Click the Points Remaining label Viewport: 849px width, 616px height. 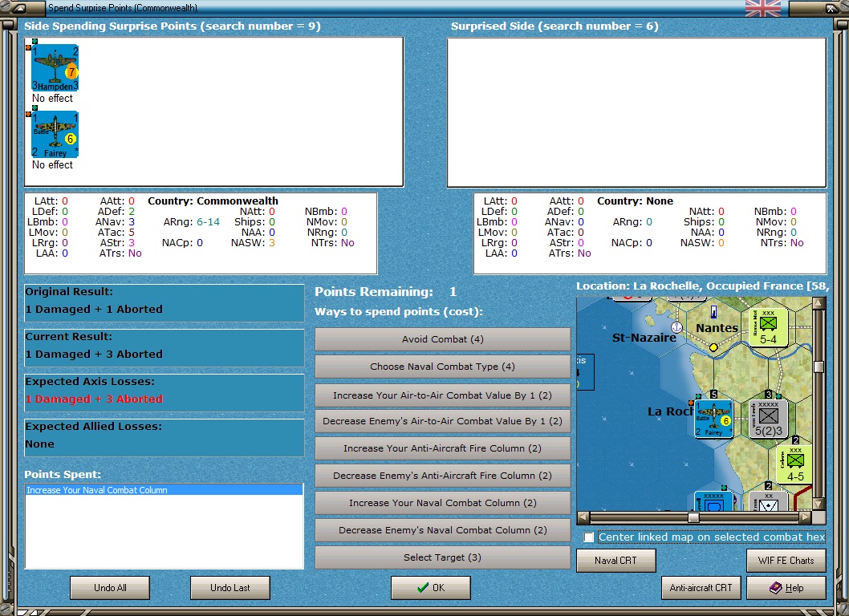tap(374, 292)
